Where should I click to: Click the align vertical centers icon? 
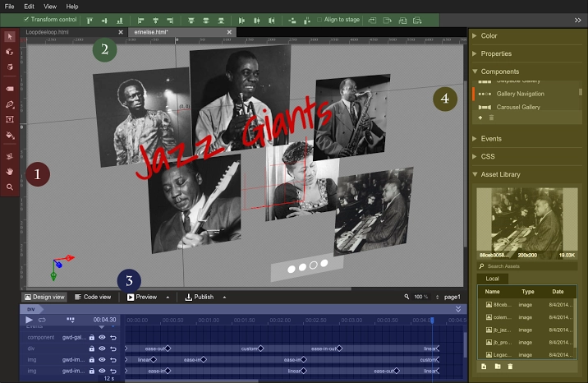(x=104, y=21)
